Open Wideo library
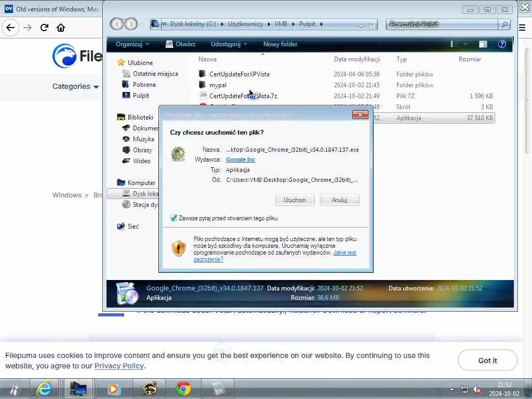Image resolution: width=532 pixels, height=399 pixels. coord(141,161)
